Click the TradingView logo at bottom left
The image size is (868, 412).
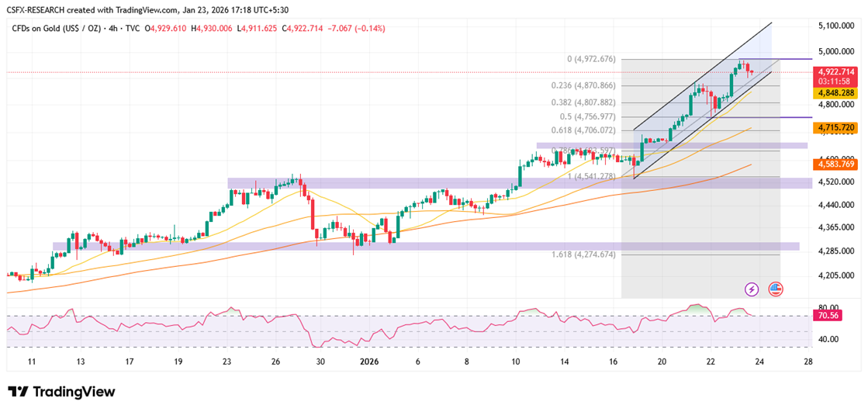[61, 392]
